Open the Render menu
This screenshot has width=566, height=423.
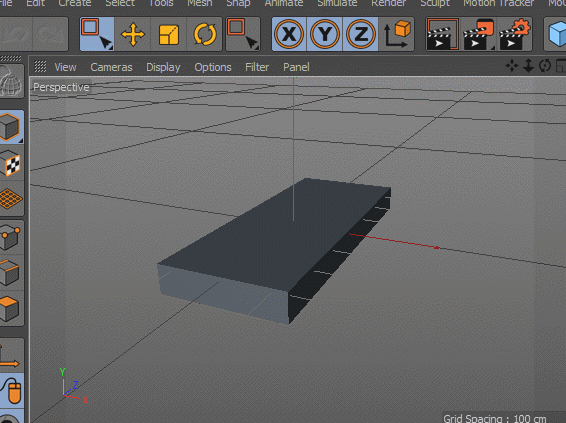388,3
